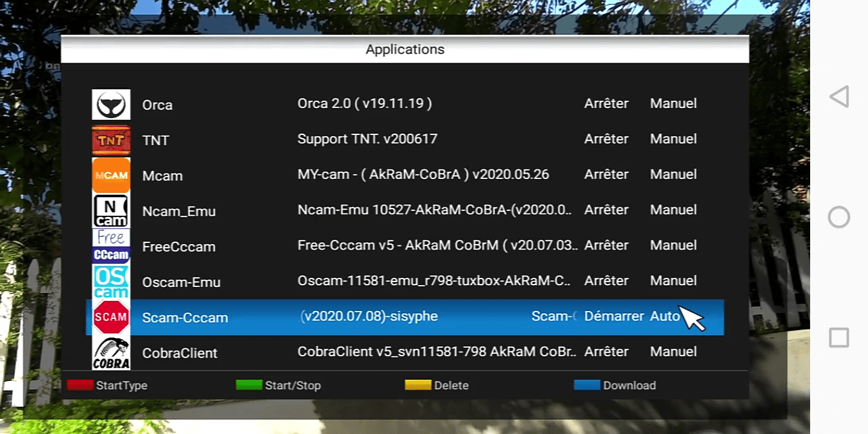The image size is (868, 434).
Task: Choose the Download label
Action: click(x=629, y=386)
